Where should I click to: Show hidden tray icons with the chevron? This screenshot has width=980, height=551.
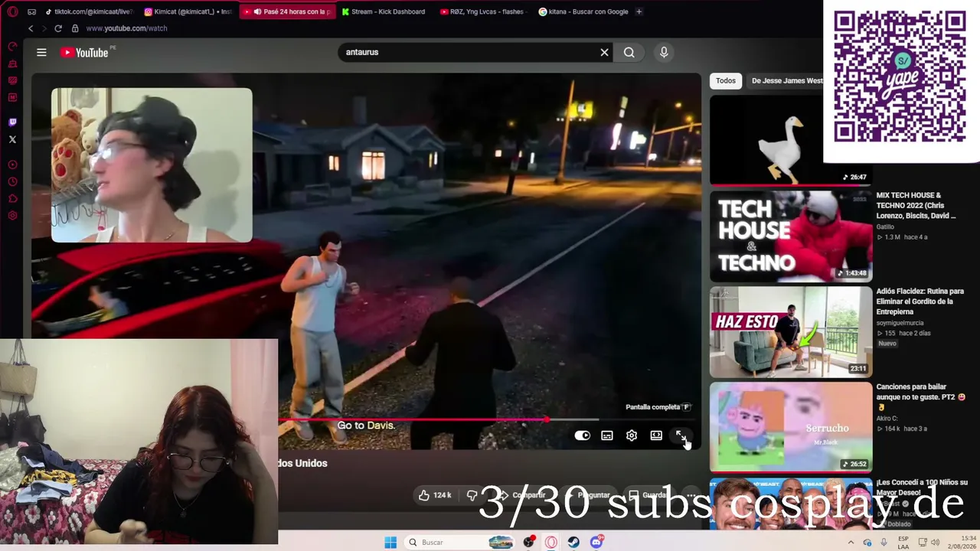tap(851, 543)
